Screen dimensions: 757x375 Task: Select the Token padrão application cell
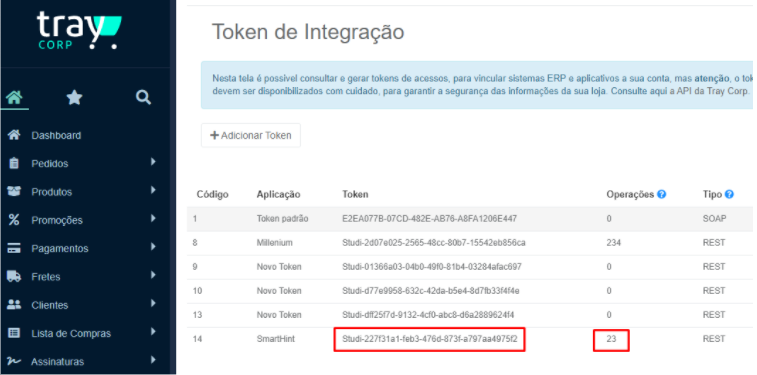[x=282, y=219]
